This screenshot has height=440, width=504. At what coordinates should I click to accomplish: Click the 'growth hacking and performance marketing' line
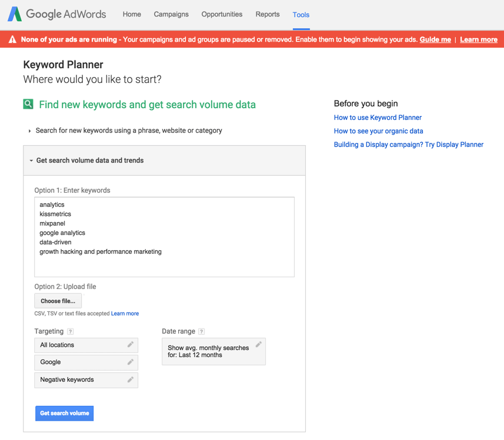[101, 251]
